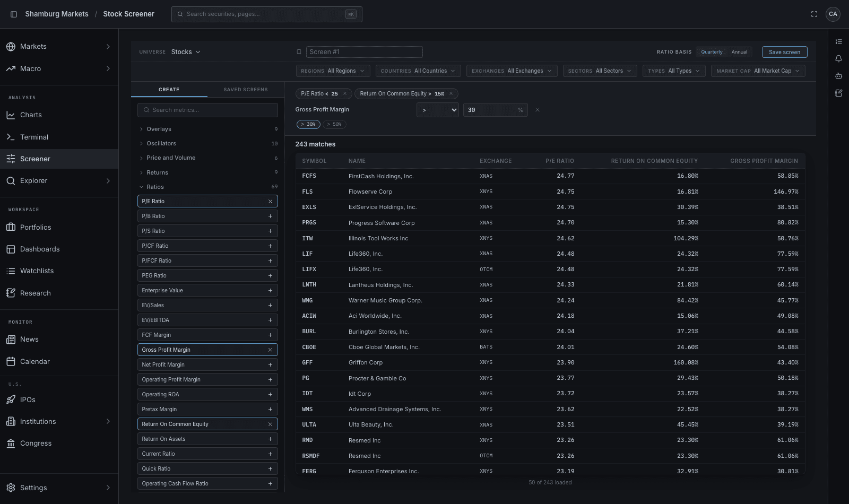The width and height of the screenshot is (849, 504).
Task: Open the Countries filter dropdown
Action: tap(418, 71)
